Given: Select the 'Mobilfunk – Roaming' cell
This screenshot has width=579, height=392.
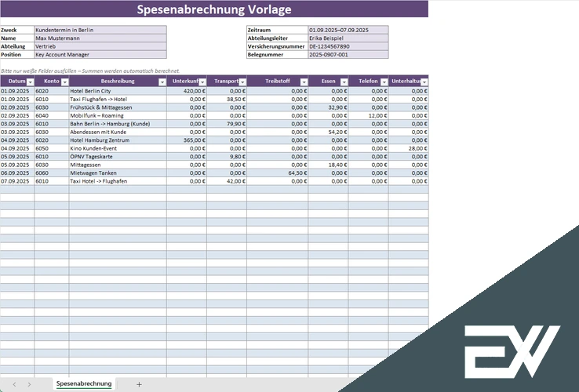Looking at the screenshot, I should pos(118,115).
